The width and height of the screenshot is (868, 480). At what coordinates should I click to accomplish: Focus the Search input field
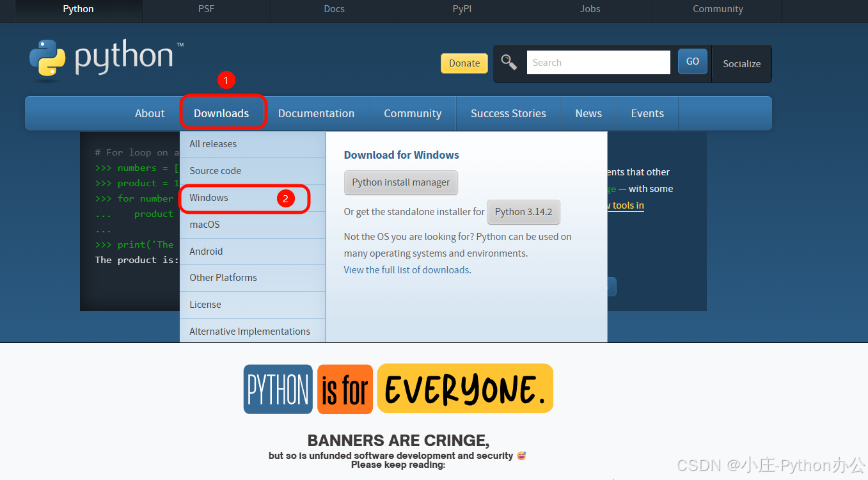point(598,62)
